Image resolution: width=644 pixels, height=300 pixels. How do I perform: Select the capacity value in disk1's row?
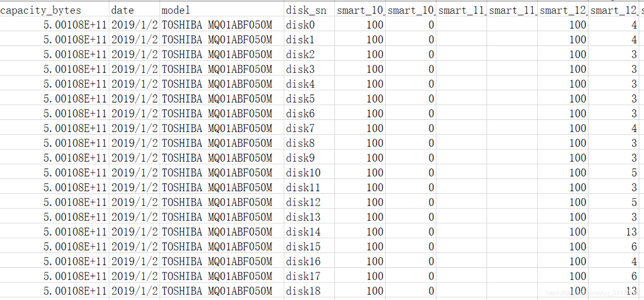coord(54,39)
